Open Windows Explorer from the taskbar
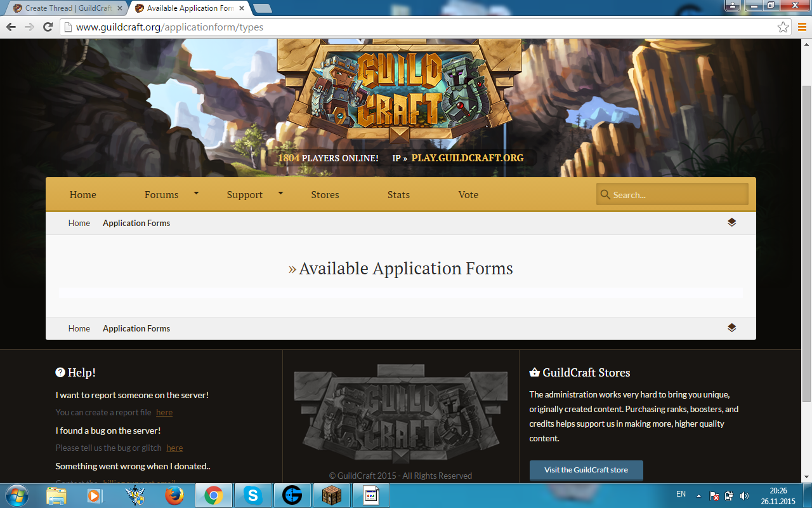The width and height of the screenshot is (812, 508). click(56, 495)
